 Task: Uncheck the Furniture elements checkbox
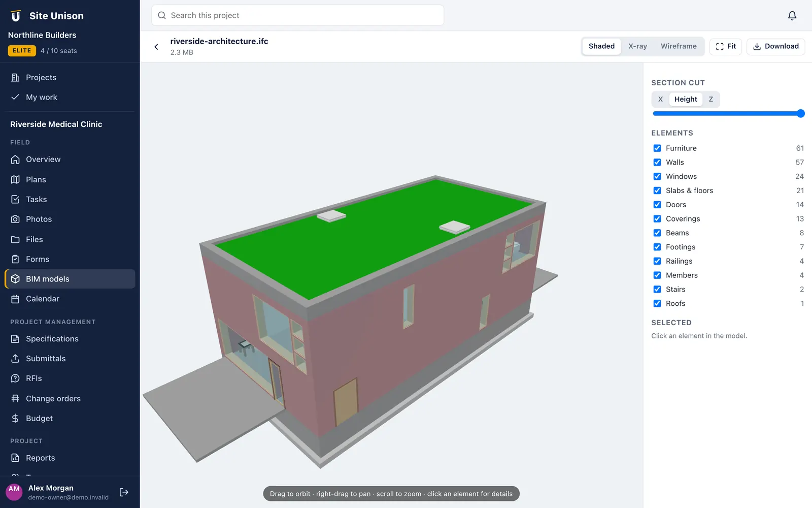(657, 148)
